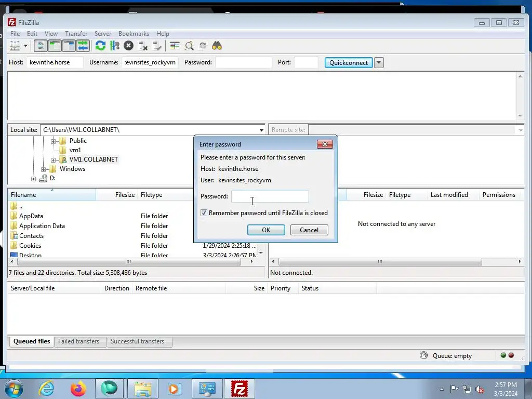Open Windows Explorer folder taskbar icon
Image resolution: width=532 pixels, height=399 pixels.
pyautogui.click(x=142, y=389)
